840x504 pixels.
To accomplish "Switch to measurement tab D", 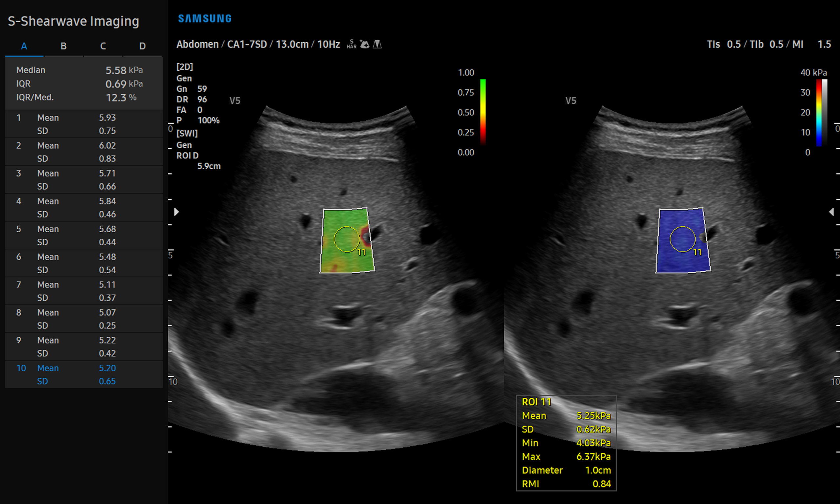I will [143, 47].
